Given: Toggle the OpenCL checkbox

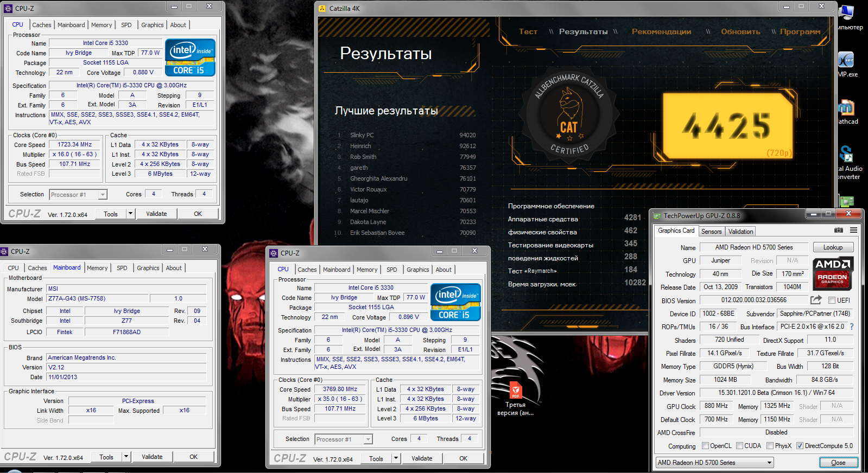Looking at the screenshot, I should tap(705, 446).
